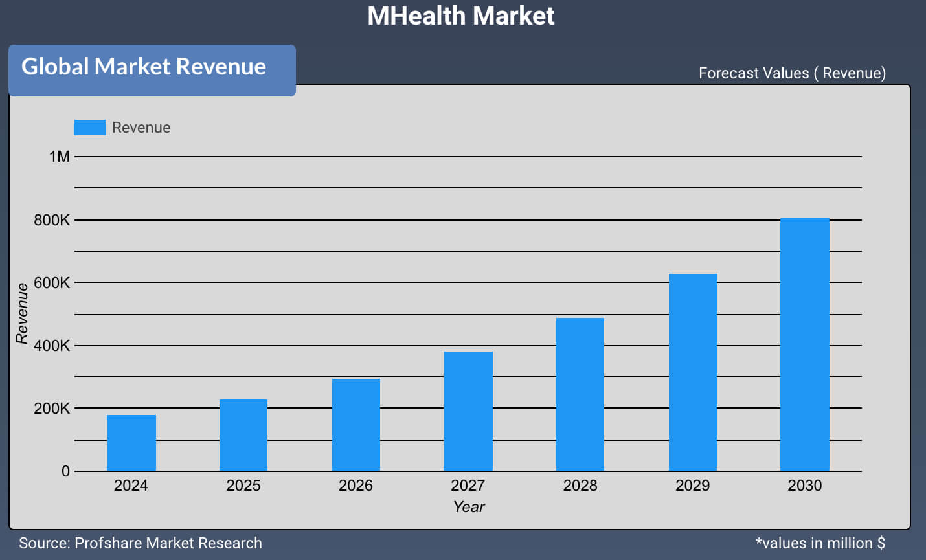926x560 pixels.
Task: Click the 2030 x-axis label
Action: [x=805, y=486]
